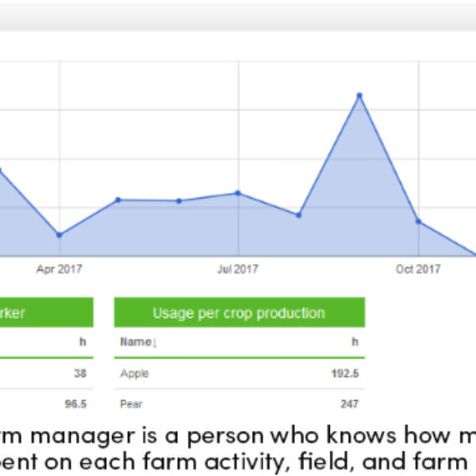Click the 38 hours worker value
Image resolution: width=476 pixels, height=476 pixels.
click(80, 373)
